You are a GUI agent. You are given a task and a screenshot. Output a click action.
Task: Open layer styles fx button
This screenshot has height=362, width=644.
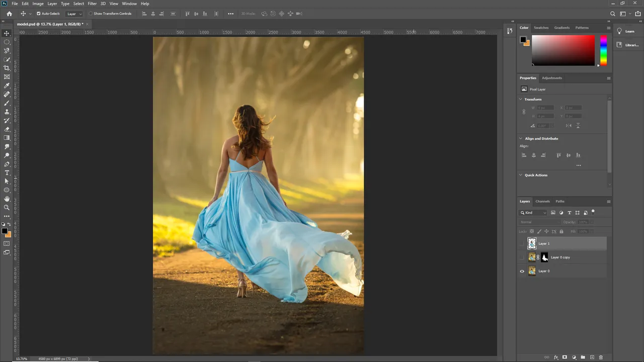[x=556, y=357]
